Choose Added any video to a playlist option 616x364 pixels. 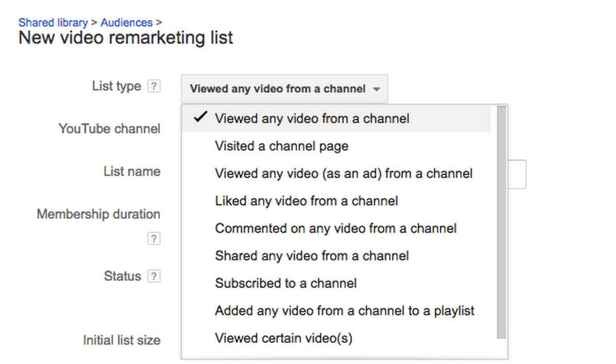[x=344, y=310]
